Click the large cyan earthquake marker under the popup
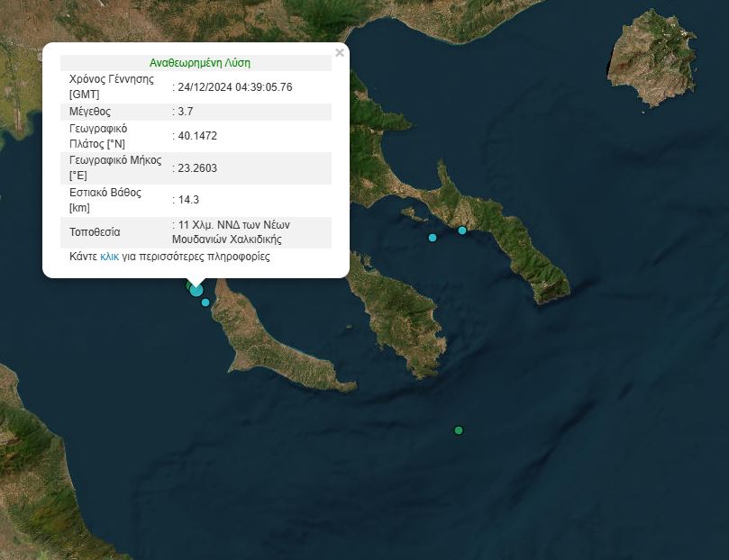The image size is (729, 560). click(196, 290)
